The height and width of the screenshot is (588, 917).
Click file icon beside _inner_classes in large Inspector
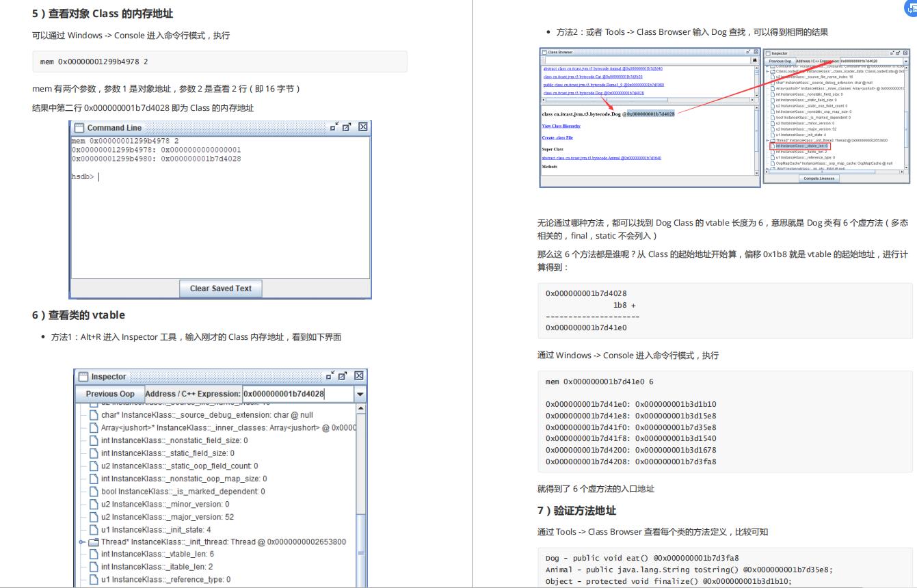tap(94, 427)
